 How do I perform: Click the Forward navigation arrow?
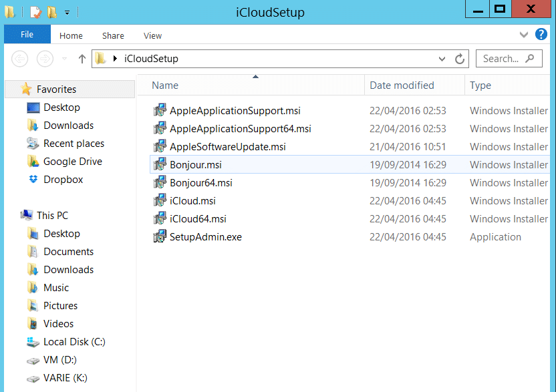pyautogui.click(x=45, y=59)
